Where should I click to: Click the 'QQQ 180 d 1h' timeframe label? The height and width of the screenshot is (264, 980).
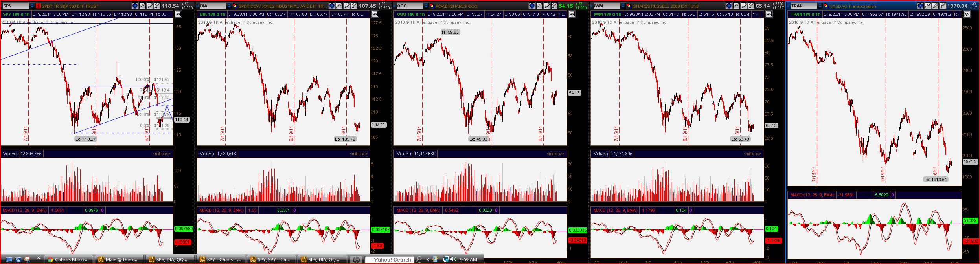tap(411, 14)
